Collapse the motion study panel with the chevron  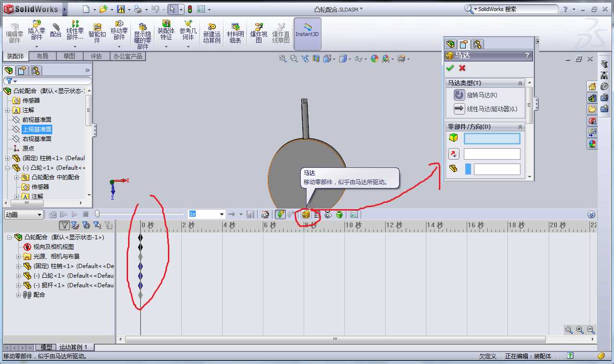[591, 214]
